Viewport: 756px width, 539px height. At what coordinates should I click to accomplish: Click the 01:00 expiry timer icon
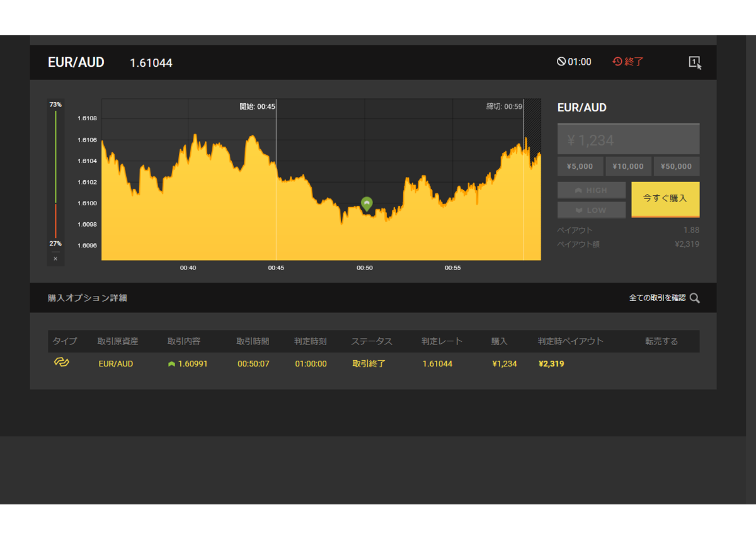pyautogui.click(x=561, y=62)
